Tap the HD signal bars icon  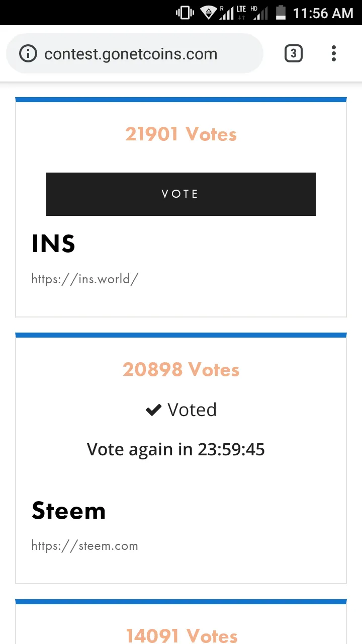point(259,13)
